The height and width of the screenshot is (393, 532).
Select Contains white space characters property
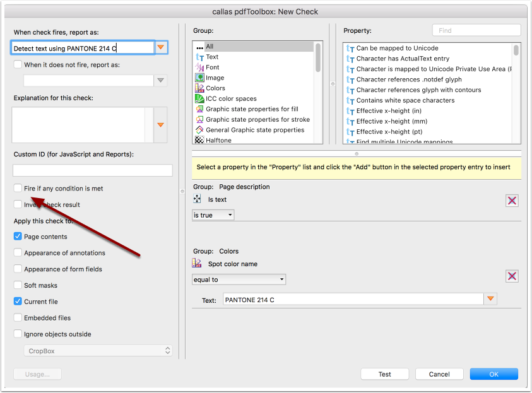click(x=428, y=101)
